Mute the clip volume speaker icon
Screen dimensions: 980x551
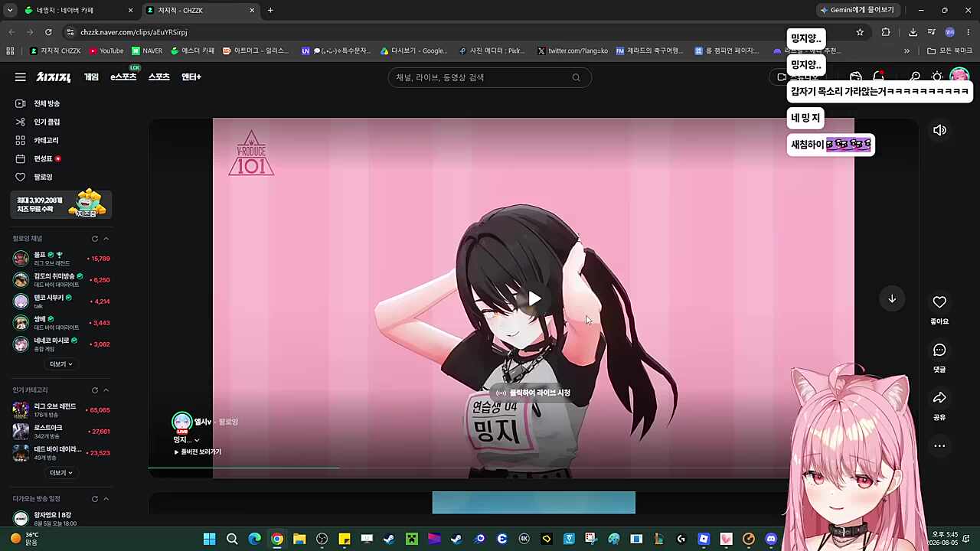[939, 130]
